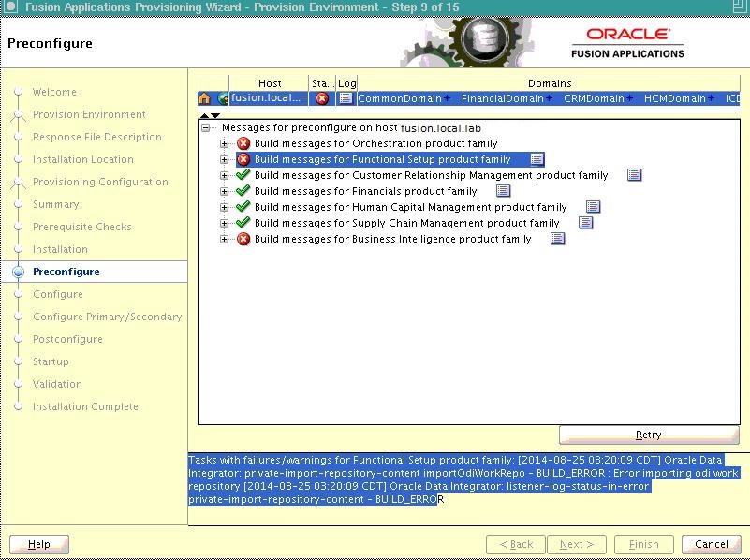
Task: Click the Next button
Action: pos(577,544)
